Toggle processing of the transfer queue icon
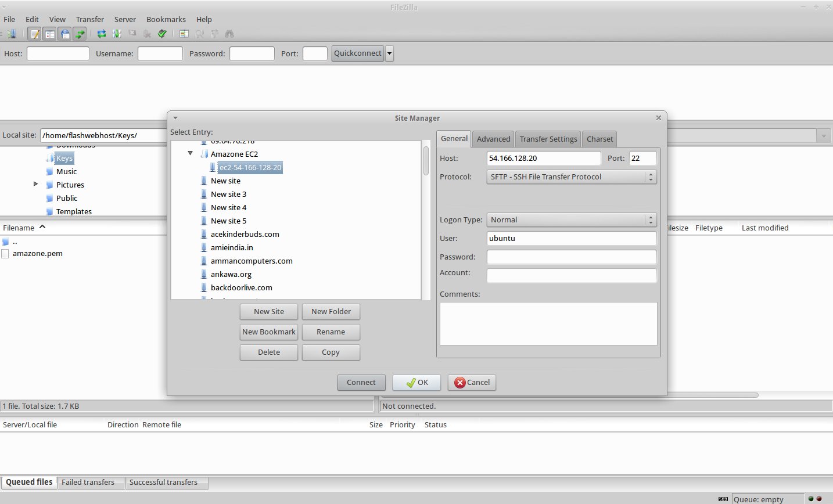 tap(117, 34)
